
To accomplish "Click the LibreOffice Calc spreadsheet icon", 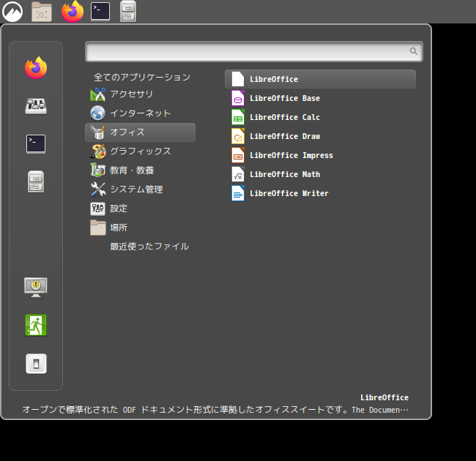I will click(238, 117).
